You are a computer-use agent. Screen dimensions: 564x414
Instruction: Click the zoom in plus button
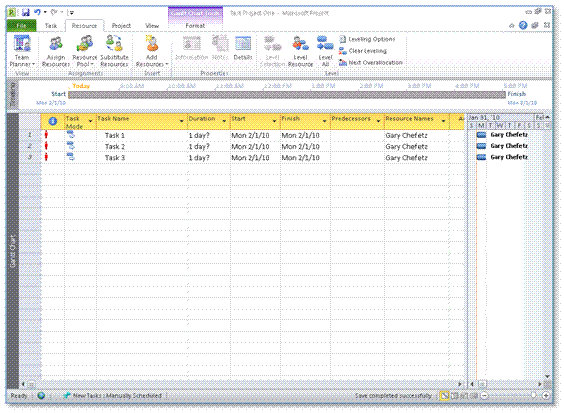coord(546,396)
